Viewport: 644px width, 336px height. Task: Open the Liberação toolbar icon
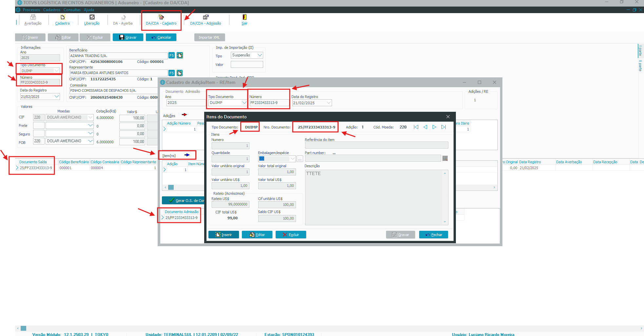92,20
